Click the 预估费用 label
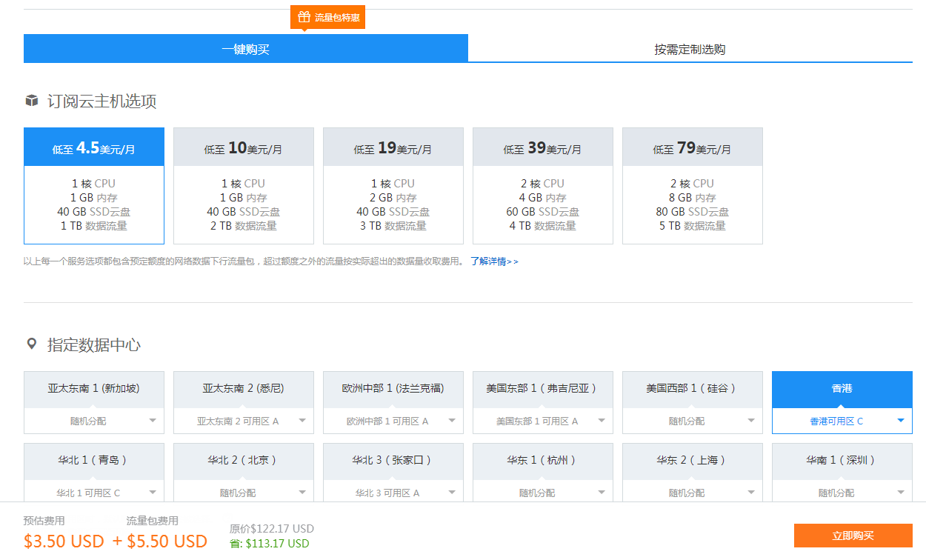Screen dimensions: 926x560 (44, 521)
